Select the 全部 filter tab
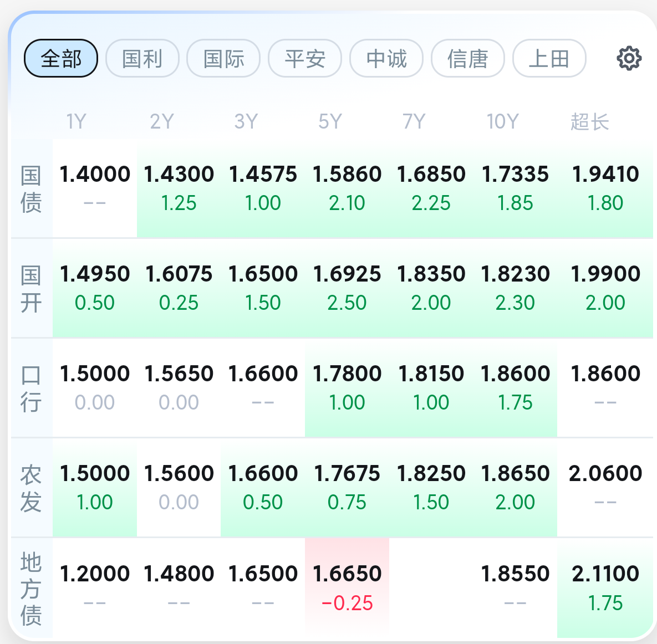The height and width of the screenshot is (644, 657). [61, 58]
